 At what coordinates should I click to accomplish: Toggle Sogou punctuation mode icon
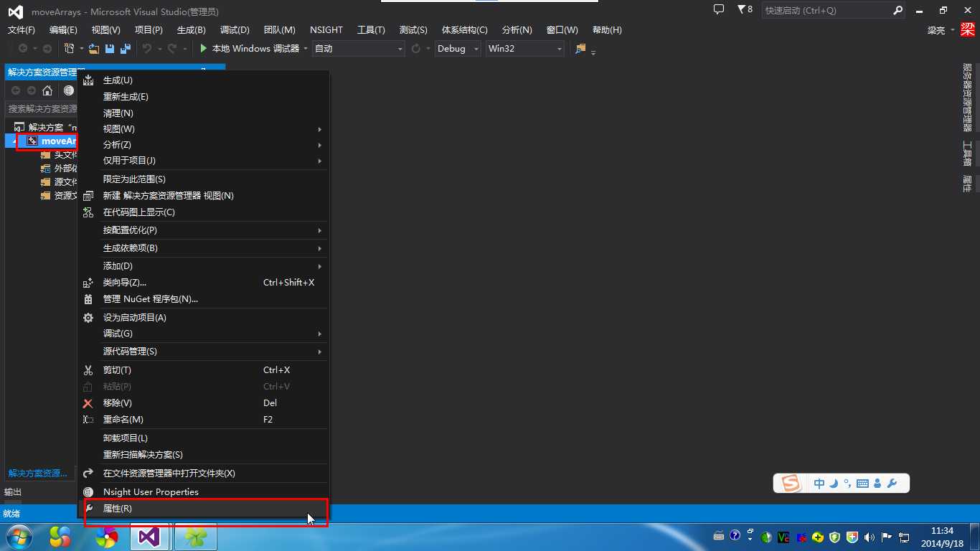tap(847, 484)
